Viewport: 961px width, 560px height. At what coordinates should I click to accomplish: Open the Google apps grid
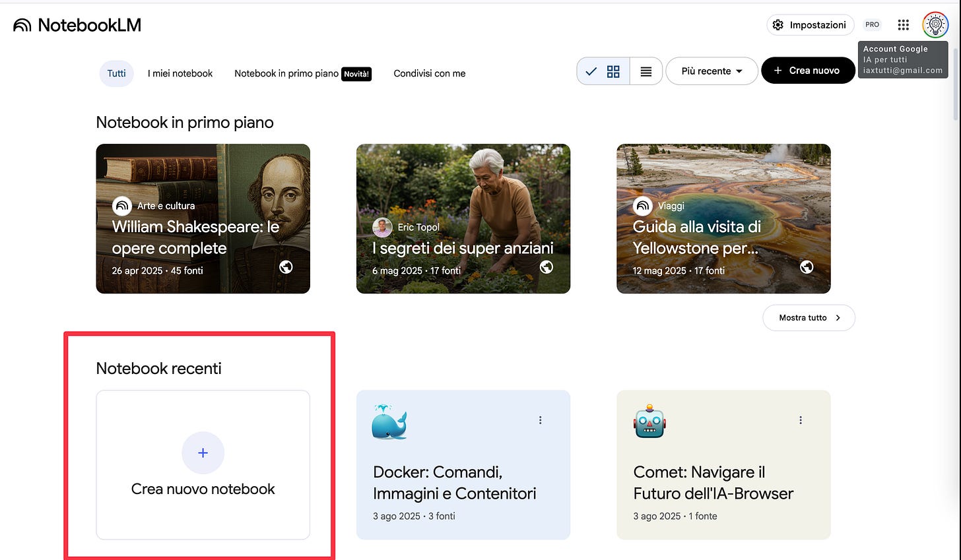pyautogui.click(x=904, y=25)
